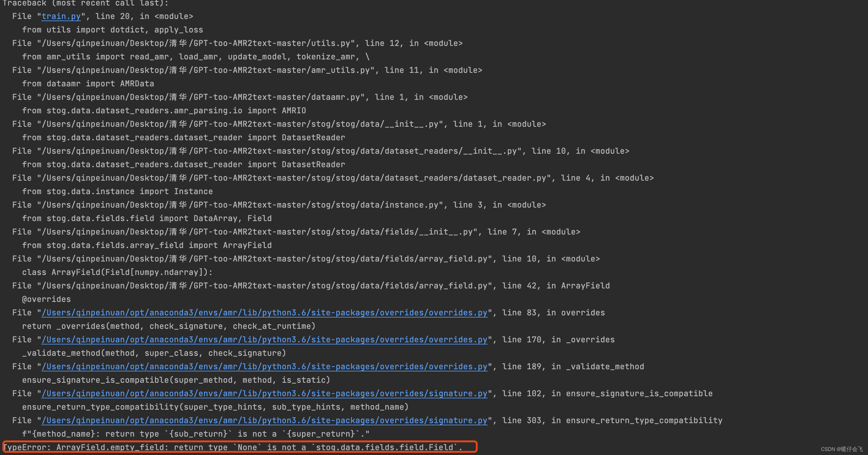Open signature.py link at line 102
This screenshot has height=455, width=868.
point(265,393)
